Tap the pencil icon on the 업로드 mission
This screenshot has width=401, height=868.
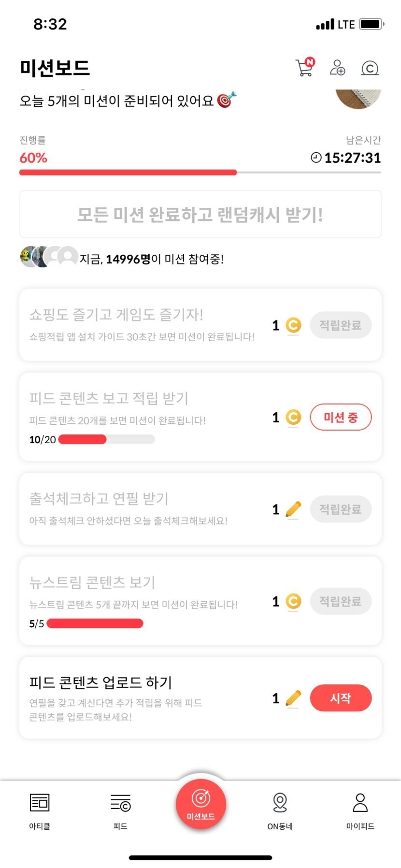pyautogui.click(x=293, y=698)
